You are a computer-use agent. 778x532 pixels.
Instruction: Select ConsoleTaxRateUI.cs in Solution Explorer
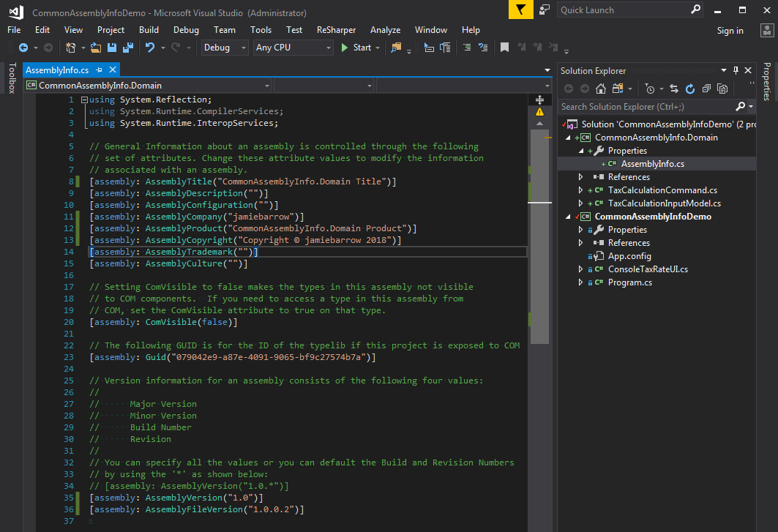point(648,269)
